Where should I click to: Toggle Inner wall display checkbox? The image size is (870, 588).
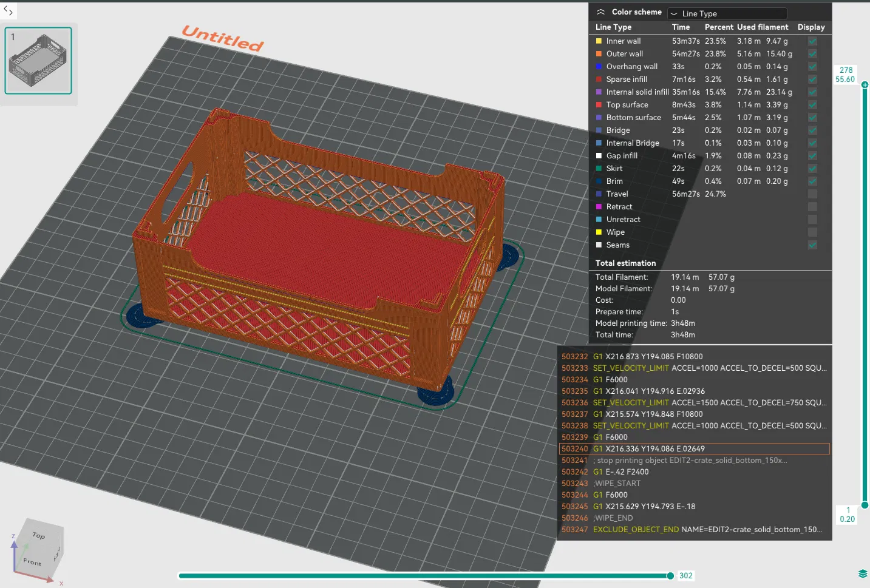click(812, 41)
